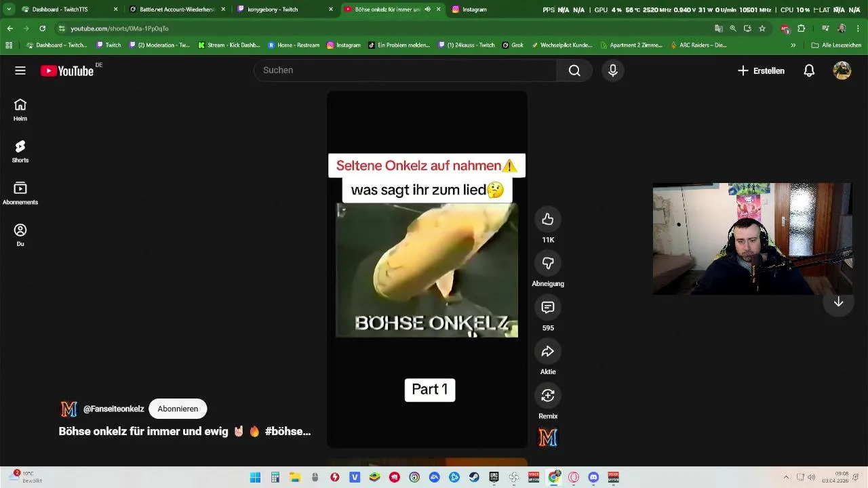The image size is (868, 488).
Task: Open YouTube notifications bell
Action: coord(809,70)
